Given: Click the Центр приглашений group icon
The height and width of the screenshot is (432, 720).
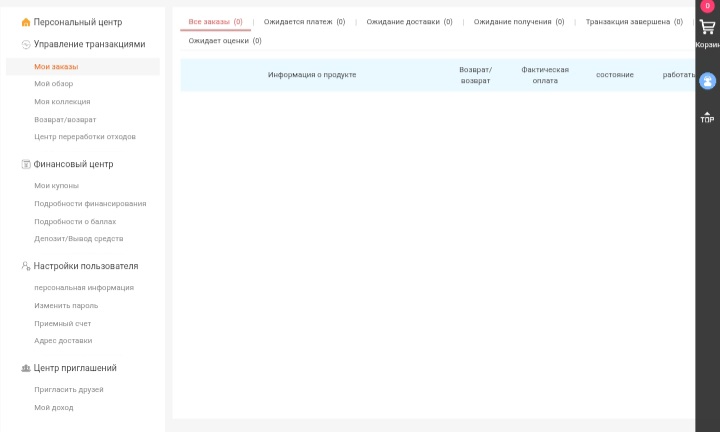Looking at the screenshot, I should [26, 368].
